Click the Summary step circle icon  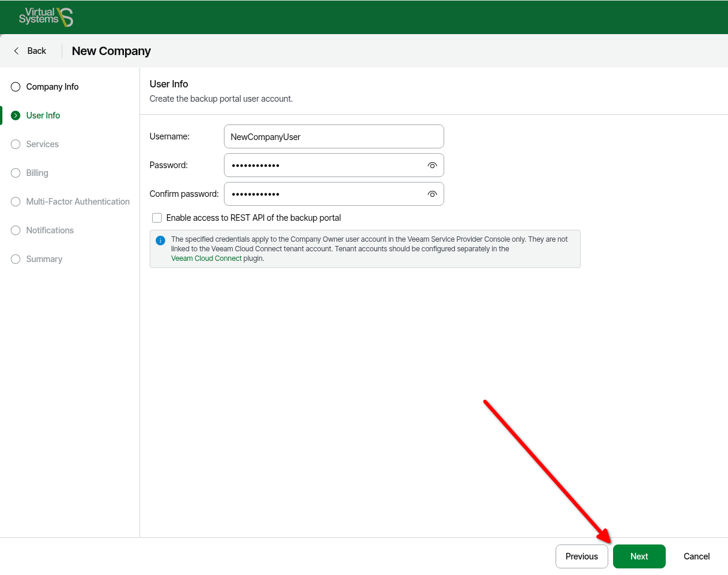(x=16, y=259)
